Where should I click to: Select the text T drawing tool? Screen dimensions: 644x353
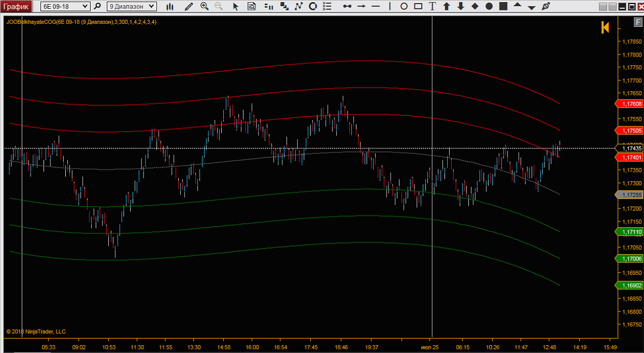[x=432, y=6]
